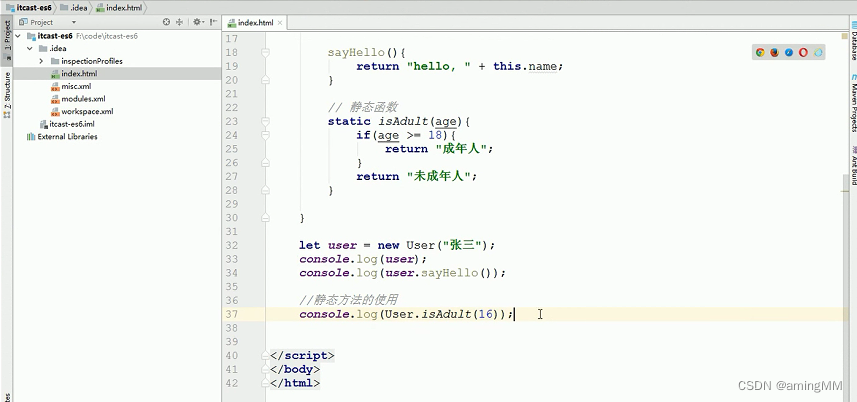Viewport: 857px width, 402px height.
Task: Click modules.xml file icon
Action: (x=55, y=99)
